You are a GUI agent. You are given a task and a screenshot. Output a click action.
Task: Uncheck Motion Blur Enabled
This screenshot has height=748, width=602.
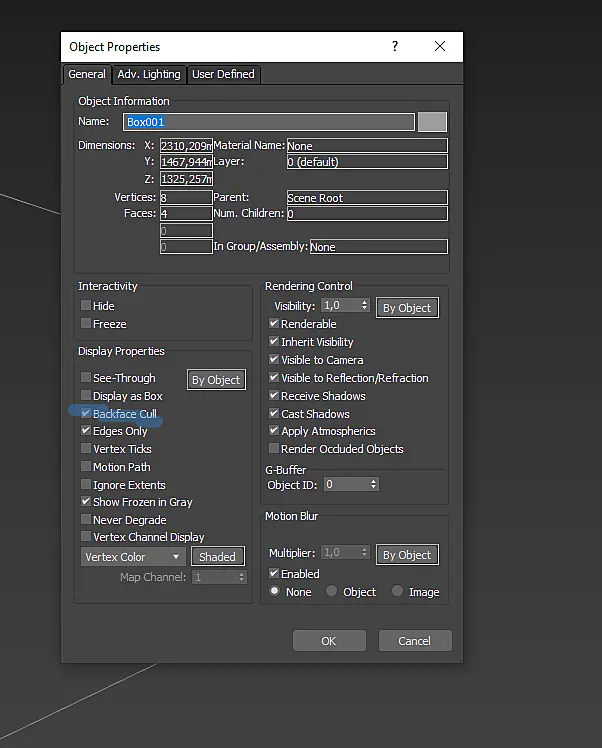[274, 573]
